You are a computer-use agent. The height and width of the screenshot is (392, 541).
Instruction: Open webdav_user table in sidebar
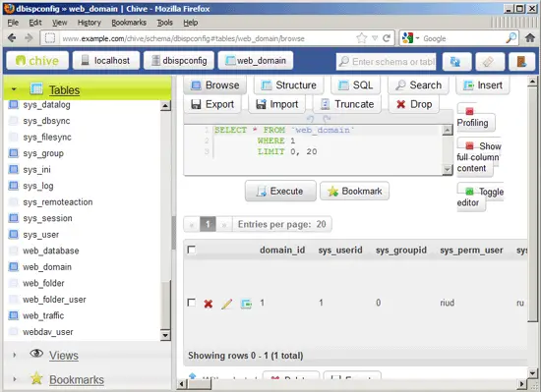pyautogui.click(x=48, y=332)
